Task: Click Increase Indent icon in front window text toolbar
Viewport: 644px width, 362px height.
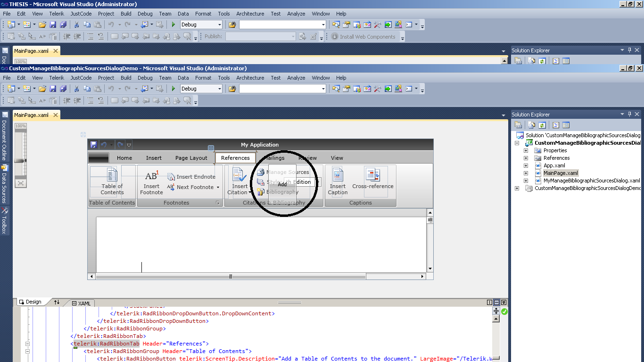Action: pos(77,100)
